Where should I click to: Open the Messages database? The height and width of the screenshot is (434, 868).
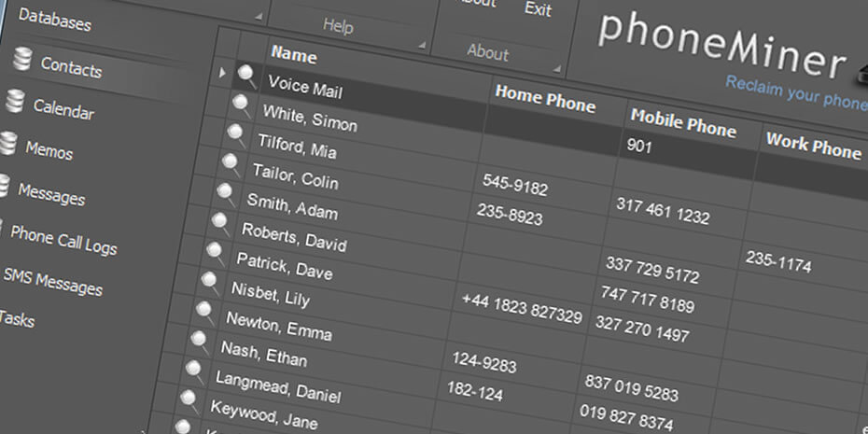(51, 194)
